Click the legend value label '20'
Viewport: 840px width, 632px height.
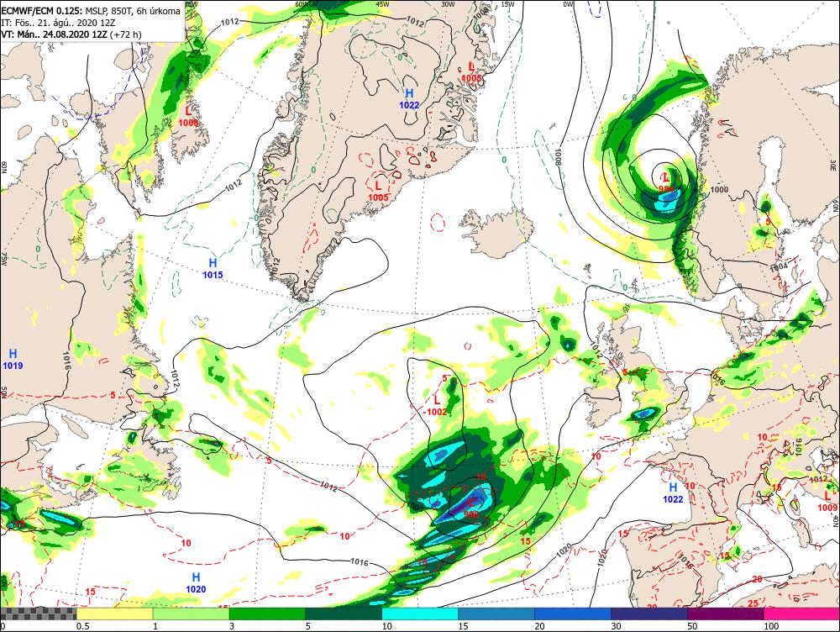click(539, 626)
